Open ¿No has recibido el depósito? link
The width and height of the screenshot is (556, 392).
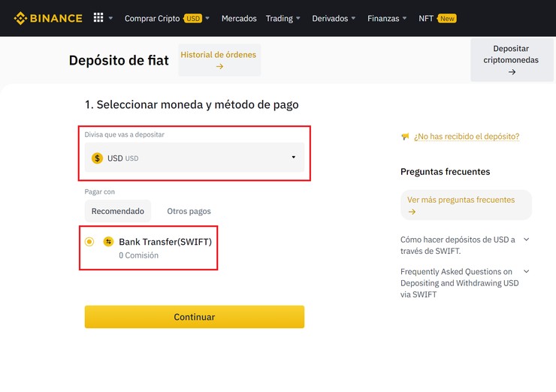467,137
